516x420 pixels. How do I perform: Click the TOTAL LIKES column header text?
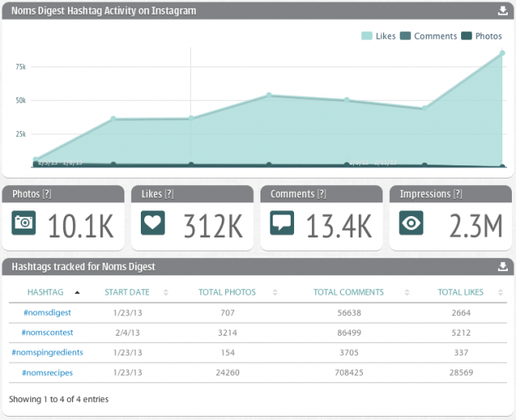[460, 292]
